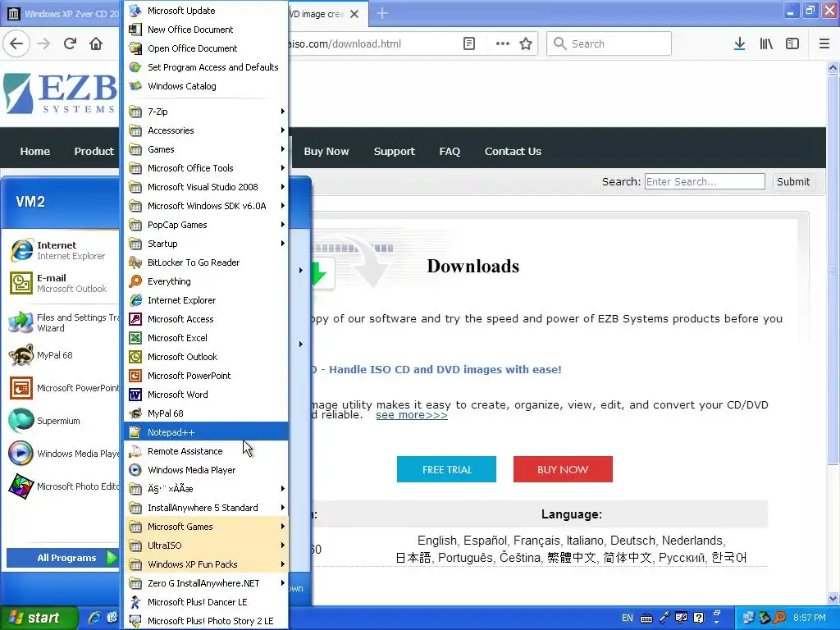Click the Files and Settings Transfer Wizard icon

click(x=21, y=322)
